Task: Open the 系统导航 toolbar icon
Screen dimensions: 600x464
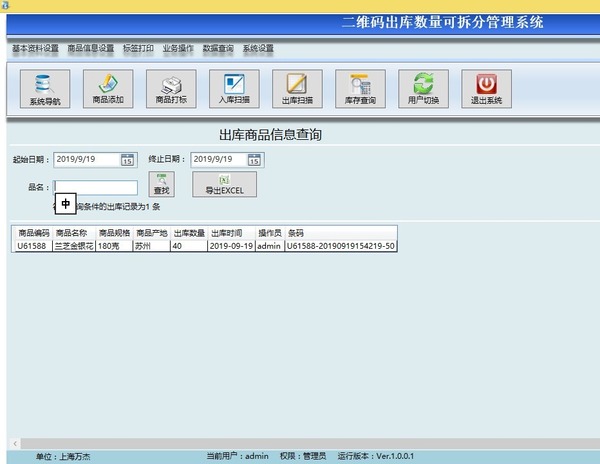Action: coord(45,89)
